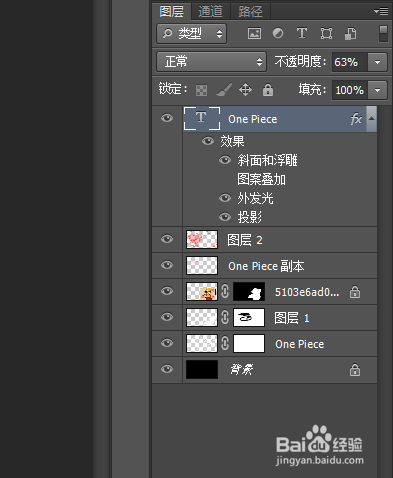The image size is (393, 478).
Task: Select the 图案叠加 effect entry
Action: coord(261,179)
